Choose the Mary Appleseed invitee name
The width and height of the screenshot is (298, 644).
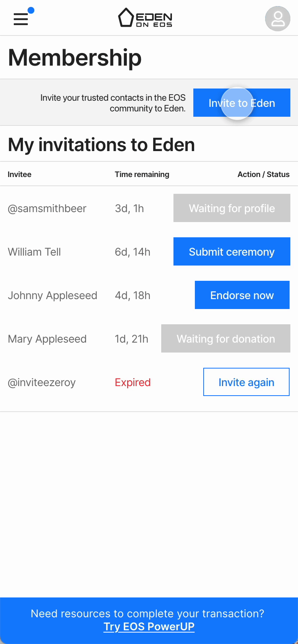point(47,339)
